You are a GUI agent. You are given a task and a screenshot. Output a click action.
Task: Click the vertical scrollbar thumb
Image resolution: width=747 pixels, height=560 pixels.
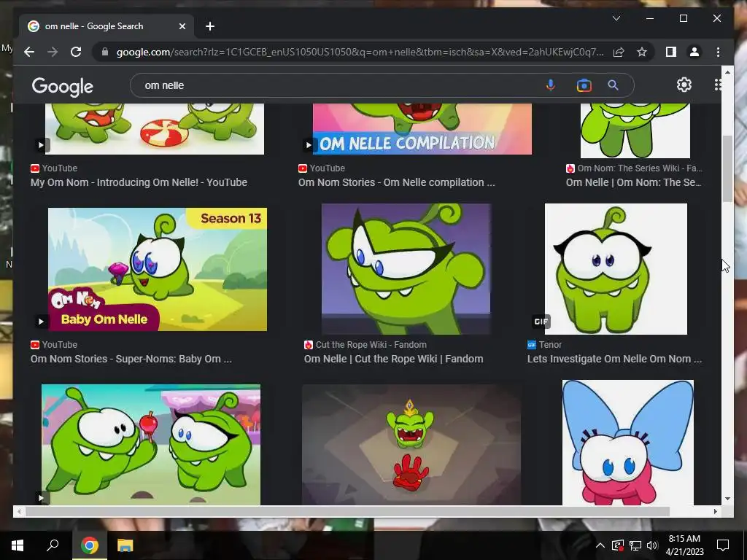point(727,168)
